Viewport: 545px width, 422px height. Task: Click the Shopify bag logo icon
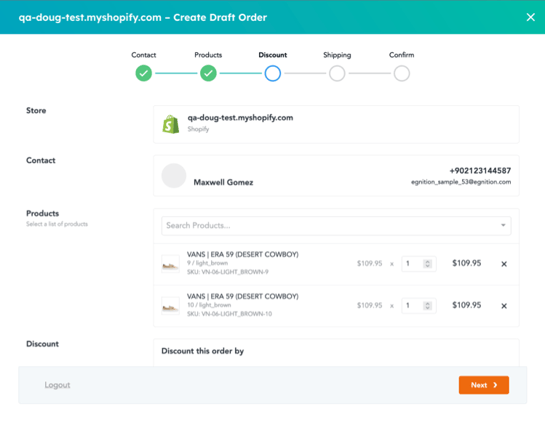coord(171,124)
